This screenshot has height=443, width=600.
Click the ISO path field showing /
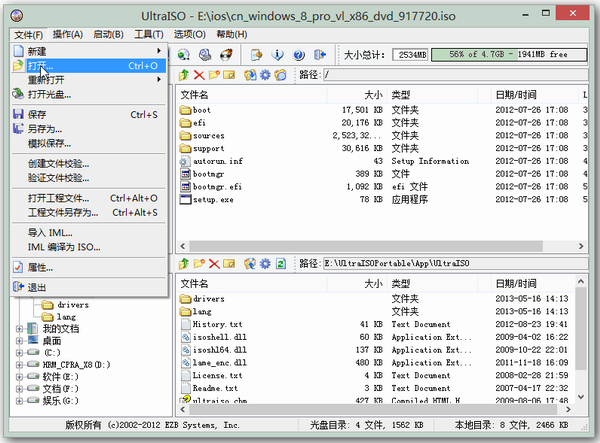click(455, 75)
